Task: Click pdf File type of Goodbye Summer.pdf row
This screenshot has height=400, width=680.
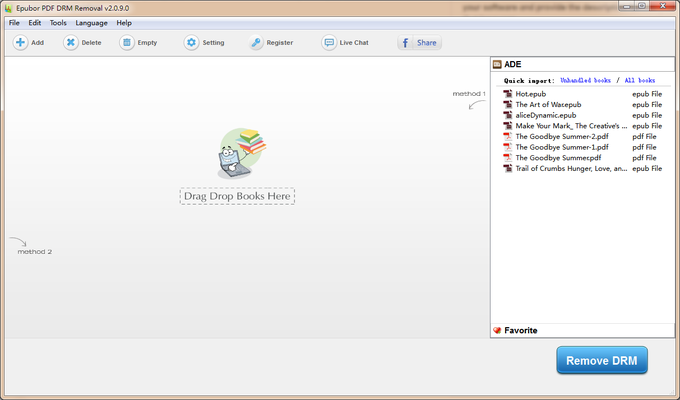Action: click(x=644, y=157)
